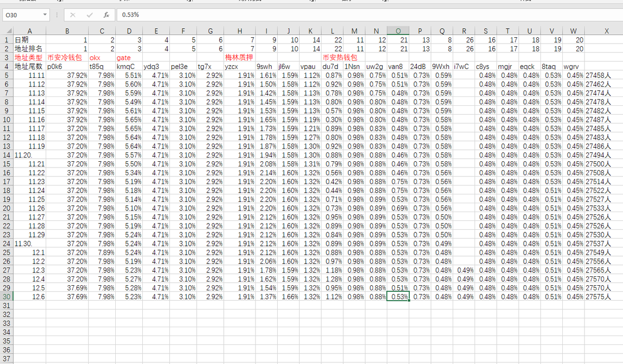Click the cell showing 1.37%
623x364 pixels.
[x=266, y=297]
